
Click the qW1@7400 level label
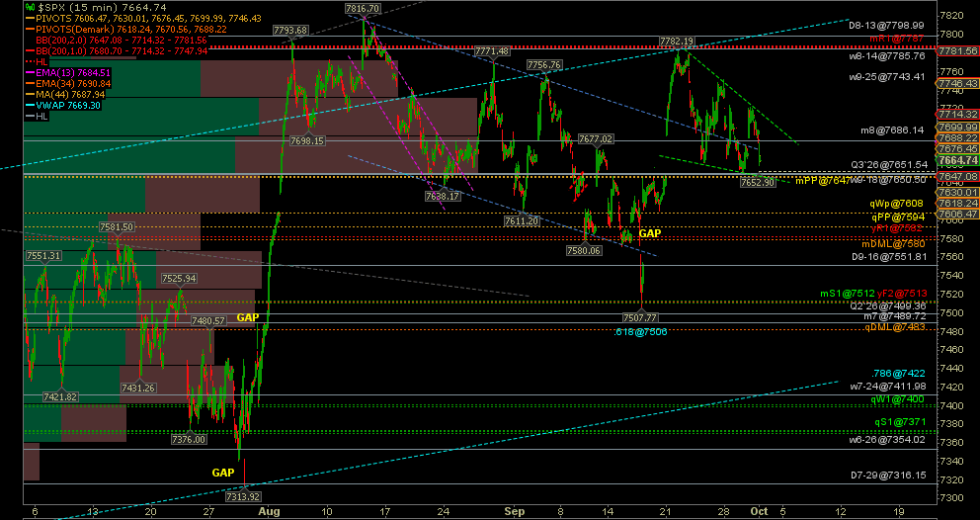[x=897, y=398]
